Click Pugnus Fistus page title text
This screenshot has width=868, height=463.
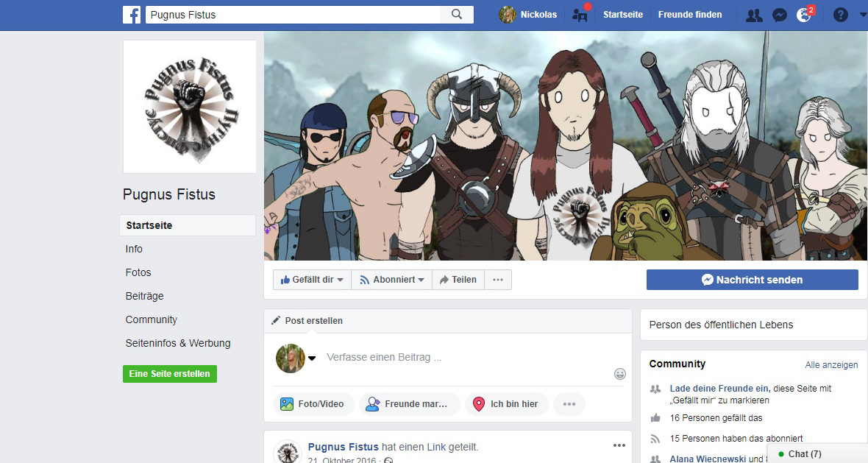(169, 194)
